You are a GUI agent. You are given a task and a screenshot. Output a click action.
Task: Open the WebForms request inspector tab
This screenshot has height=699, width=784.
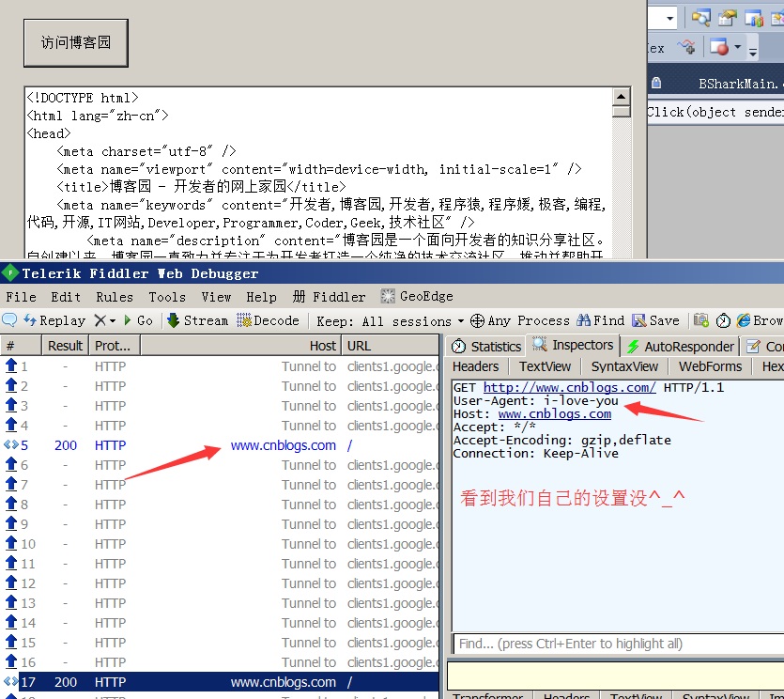coord(710,366)
